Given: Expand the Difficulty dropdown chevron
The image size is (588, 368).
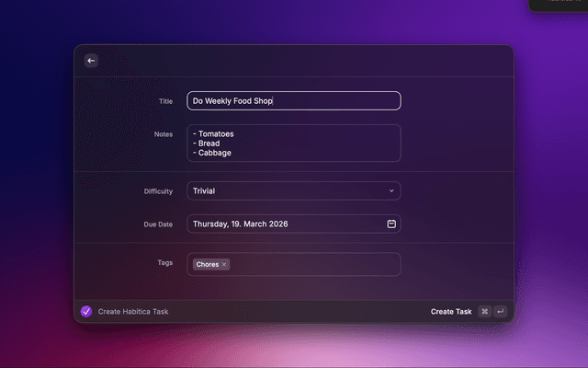Looking at the screenshot, I should (391, 191).
